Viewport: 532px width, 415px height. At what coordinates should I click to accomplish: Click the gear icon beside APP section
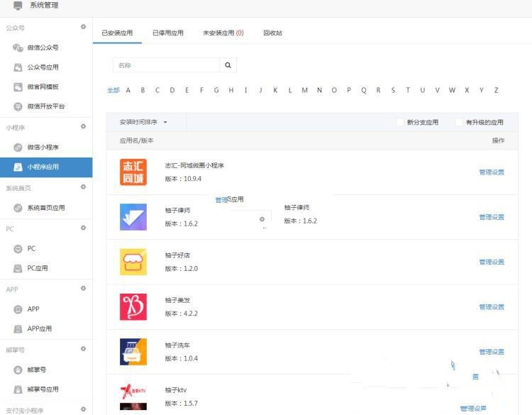click(83, 289)
